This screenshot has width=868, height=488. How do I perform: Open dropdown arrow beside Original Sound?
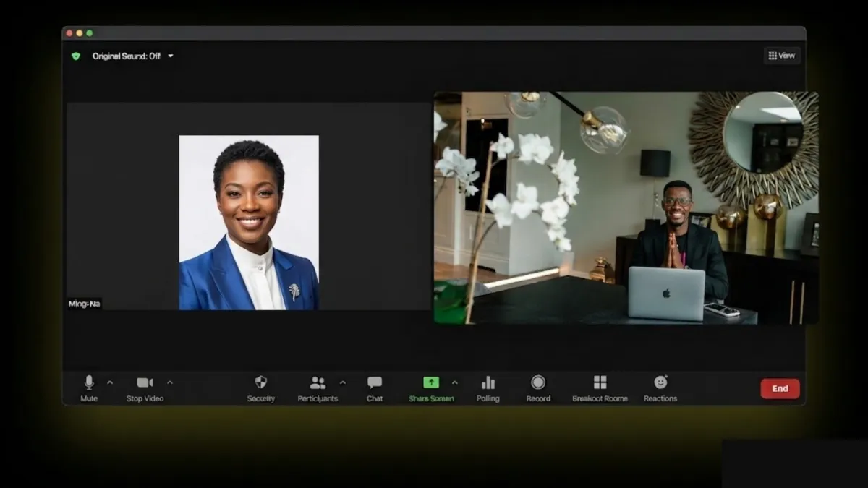pos(171,56)
